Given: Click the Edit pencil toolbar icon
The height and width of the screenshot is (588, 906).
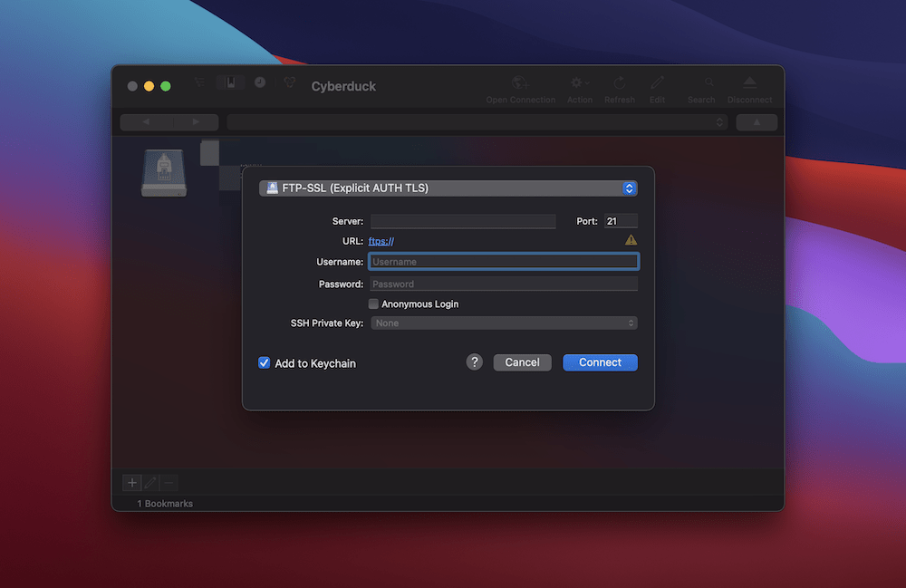Looking at the screenshot, I should pyautogui.click(x=657, y=83).
